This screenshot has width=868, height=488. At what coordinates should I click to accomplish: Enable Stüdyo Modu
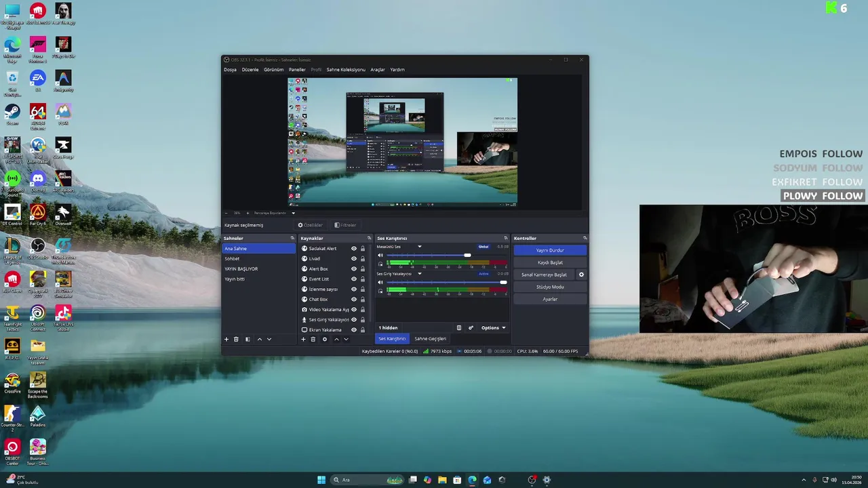click(550, 287)
